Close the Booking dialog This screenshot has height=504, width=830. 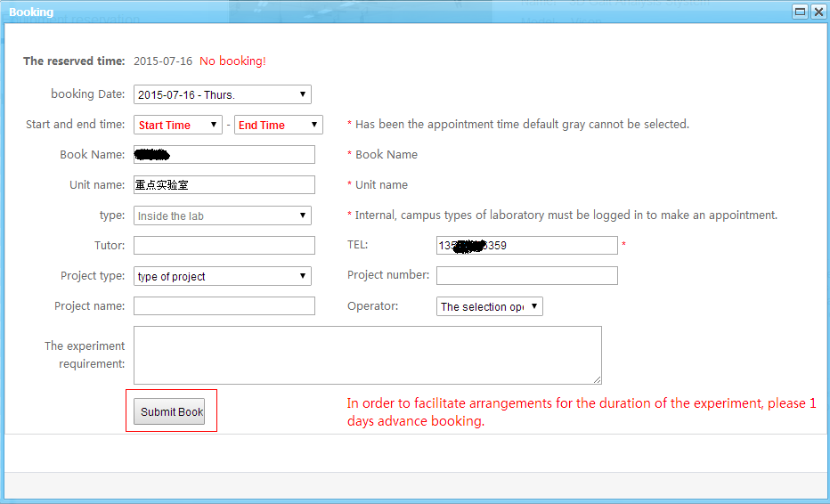(818, 12)
